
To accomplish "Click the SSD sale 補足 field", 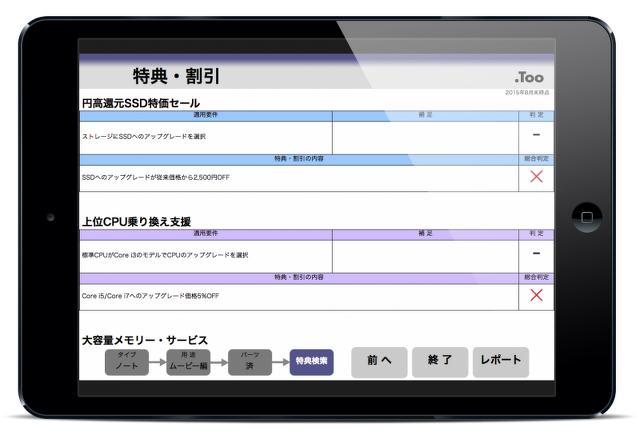I will 425,137.
